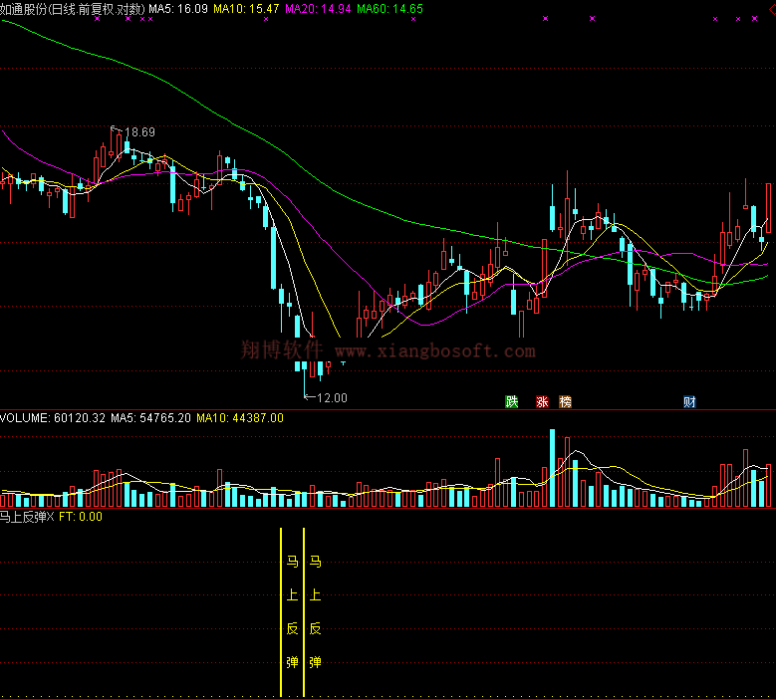Click the FT: 0.00 indicator value
The height and width of the screenshot is (700, 776).
click(81, 517)
